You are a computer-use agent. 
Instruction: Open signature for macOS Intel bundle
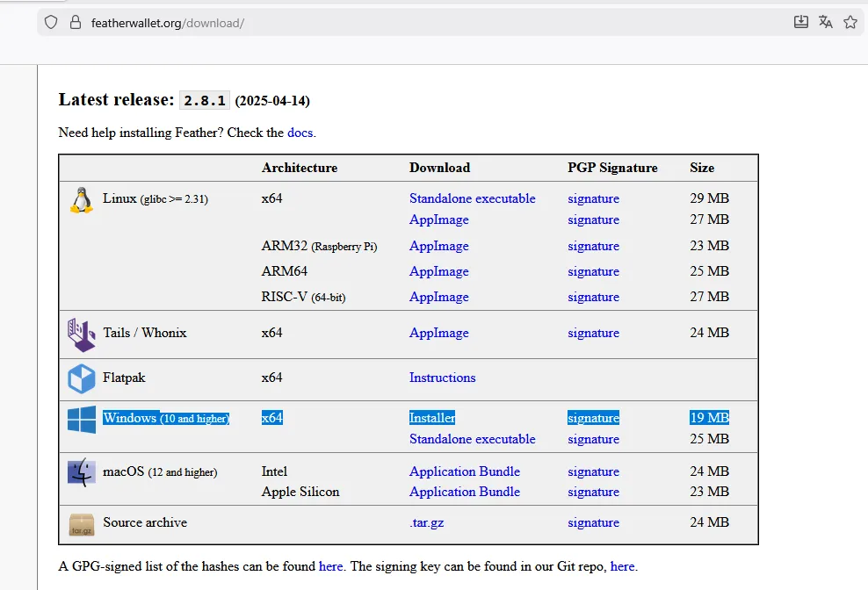pyautogui.click(x=593, y=472)
